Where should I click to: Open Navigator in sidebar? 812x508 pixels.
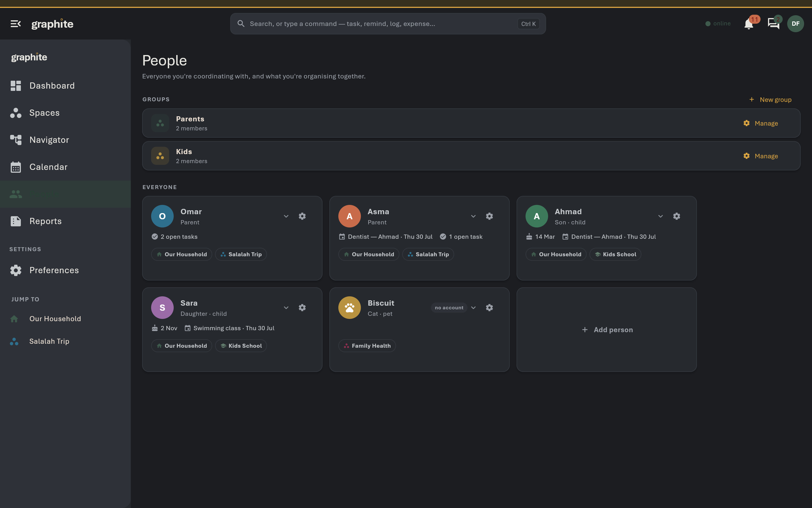coord(65,140)
